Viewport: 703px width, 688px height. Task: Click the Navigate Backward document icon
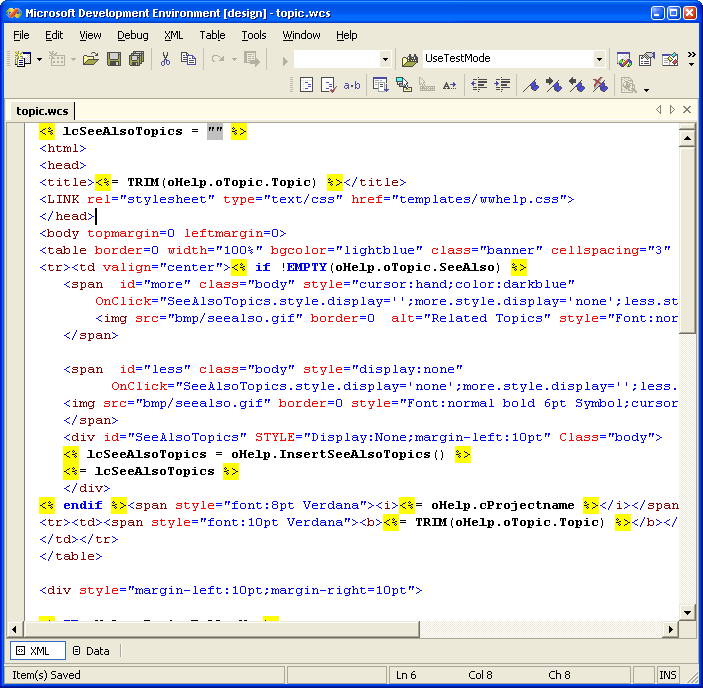coord(252,59)
